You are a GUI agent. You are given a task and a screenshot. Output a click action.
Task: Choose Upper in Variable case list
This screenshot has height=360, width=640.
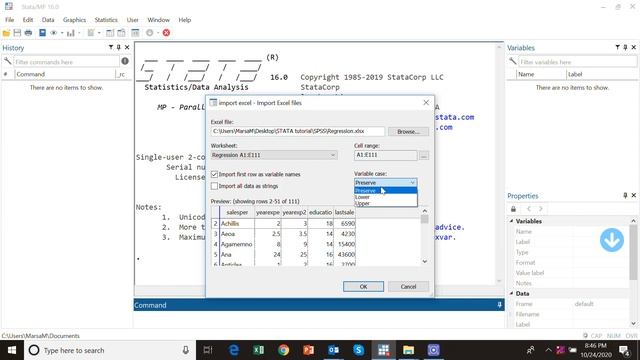point(385,203)
